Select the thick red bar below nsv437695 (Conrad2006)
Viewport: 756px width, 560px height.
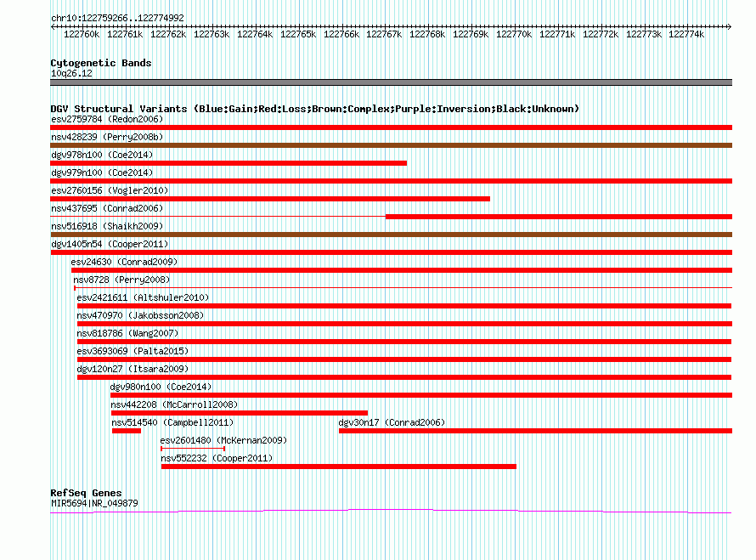(559, 217)
